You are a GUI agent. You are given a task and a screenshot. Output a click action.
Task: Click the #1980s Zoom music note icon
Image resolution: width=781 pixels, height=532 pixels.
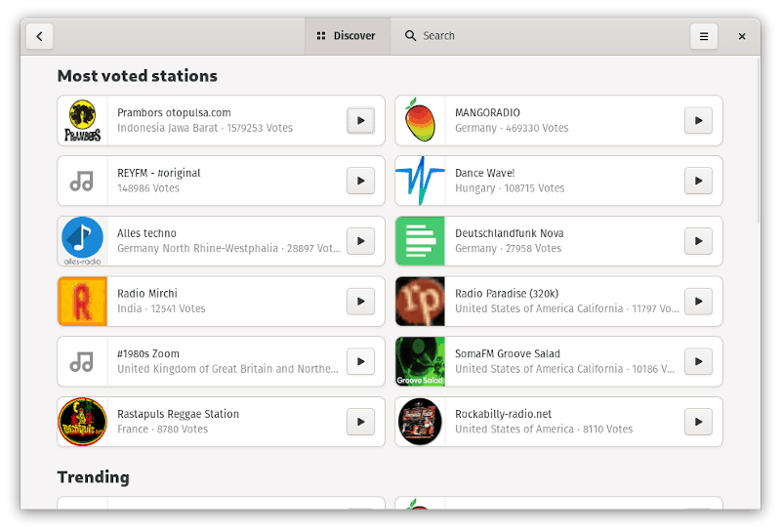(x=82, y=361)
